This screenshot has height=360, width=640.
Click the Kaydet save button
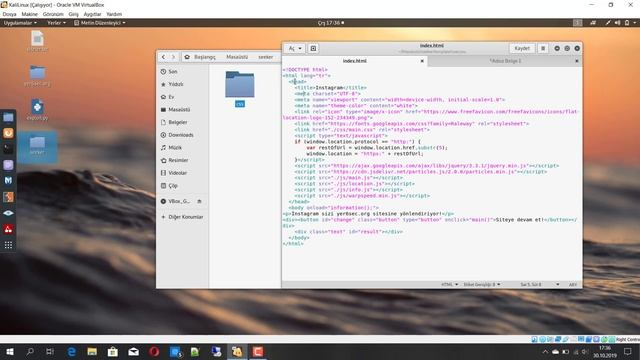tap(522, 48)
